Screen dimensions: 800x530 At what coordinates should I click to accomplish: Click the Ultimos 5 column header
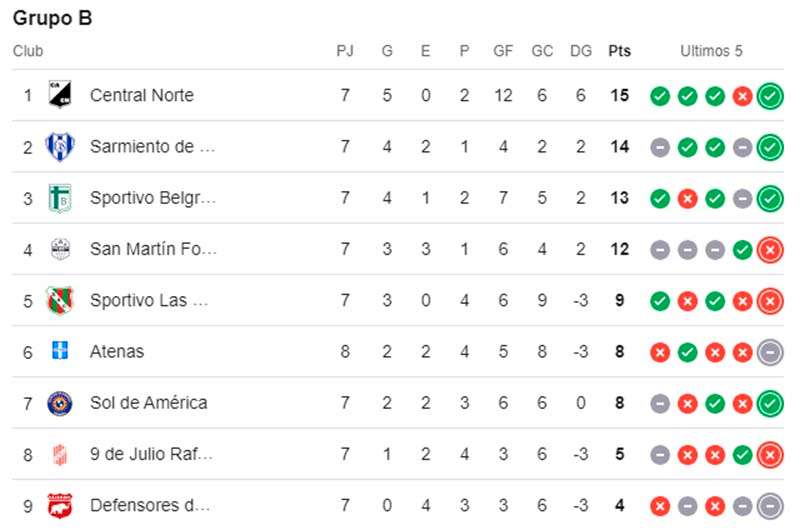point(711,51)
